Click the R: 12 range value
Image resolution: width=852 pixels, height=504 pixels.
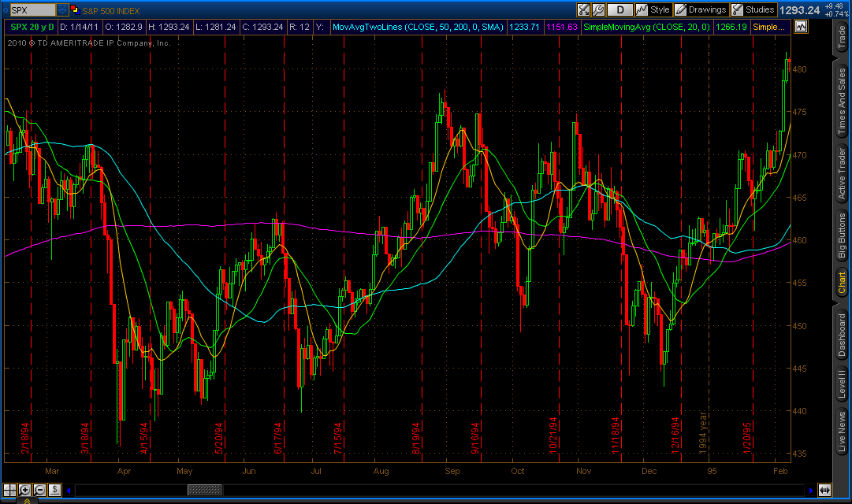[x=299, y=27]
